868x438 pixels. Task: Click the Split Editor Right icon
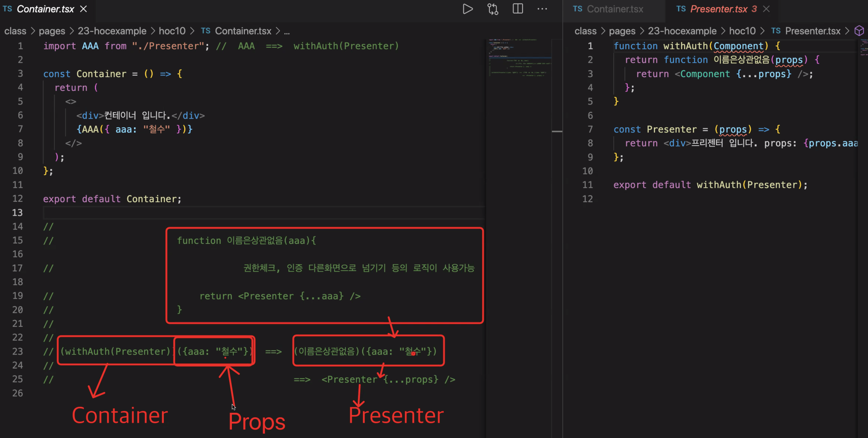(518, 9)
